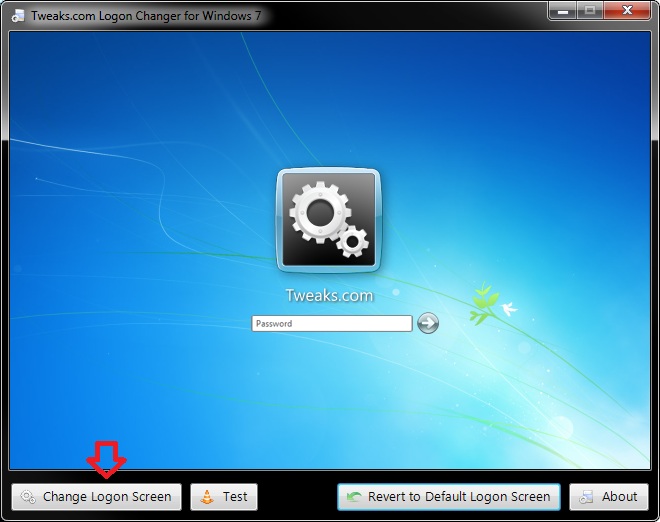Image resolution: width=660 pixels, height=522 pixels.
Task: Close the Logon Changer window
Action: click(627, 11)
